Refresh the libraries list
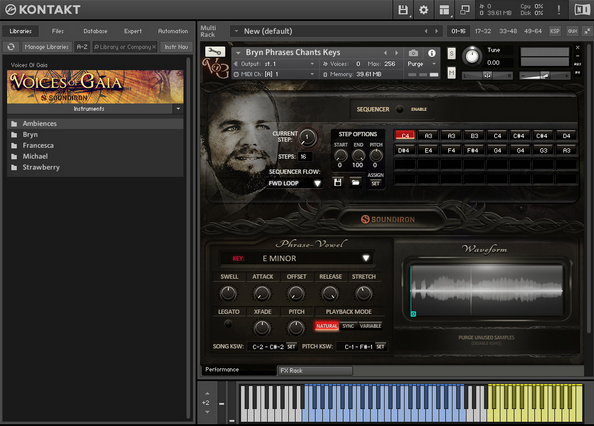The image size is (594, 426). click(x=11, y=47)
